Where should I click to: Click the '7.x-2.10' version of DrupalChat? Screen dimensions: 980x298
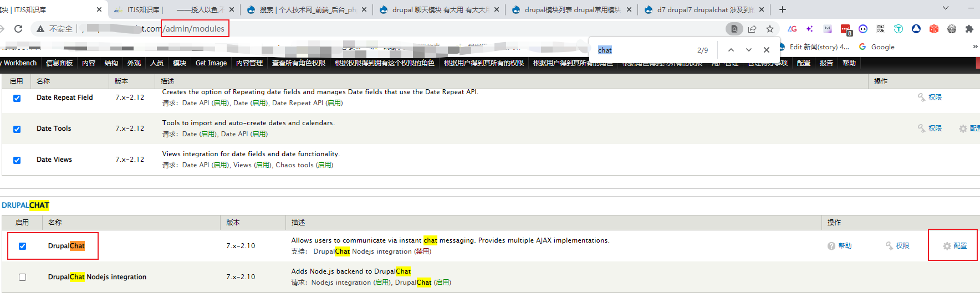[241, 246]
